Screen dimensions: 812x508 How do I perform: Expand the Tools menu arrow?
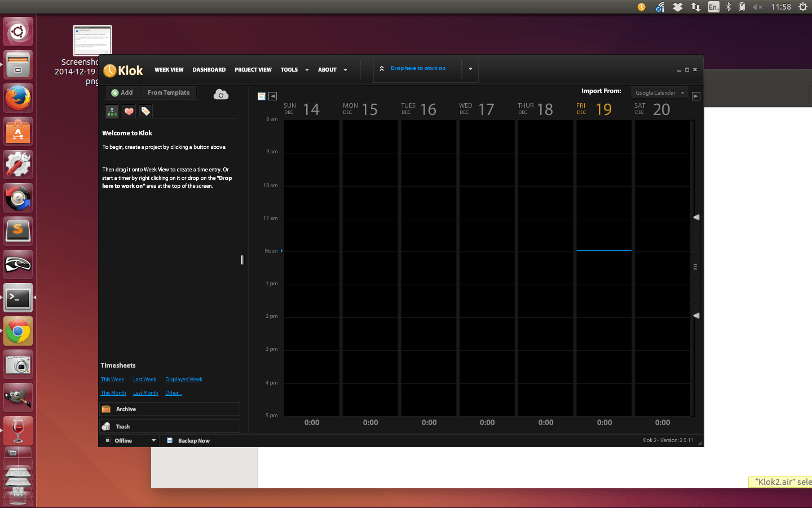click(307, 70)
